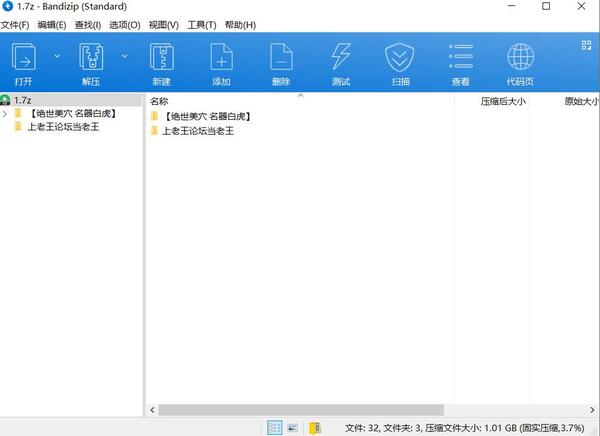Viewport: 600px width, 436px height.
Task: Select 【绝世美穴 名器白虎】 in the left tree
Action: [x=73, y=113]
